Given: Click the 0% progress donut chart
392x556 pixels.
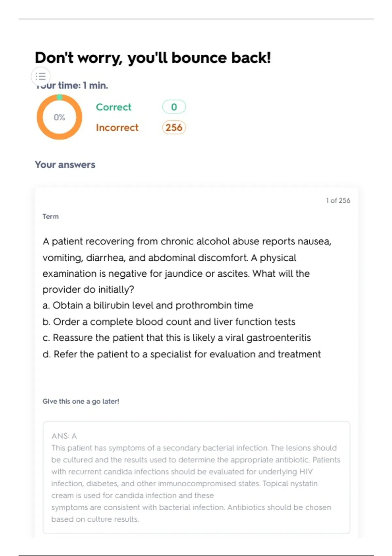Looking at the screenshot, I should click(x=59, y=117).
